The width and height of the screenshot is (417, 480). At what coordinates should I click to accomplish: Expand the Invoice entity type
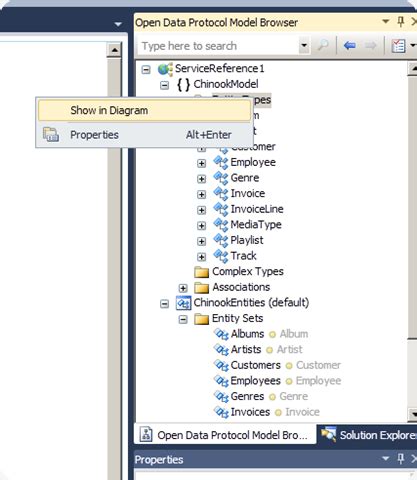click(x=201, y=194)
